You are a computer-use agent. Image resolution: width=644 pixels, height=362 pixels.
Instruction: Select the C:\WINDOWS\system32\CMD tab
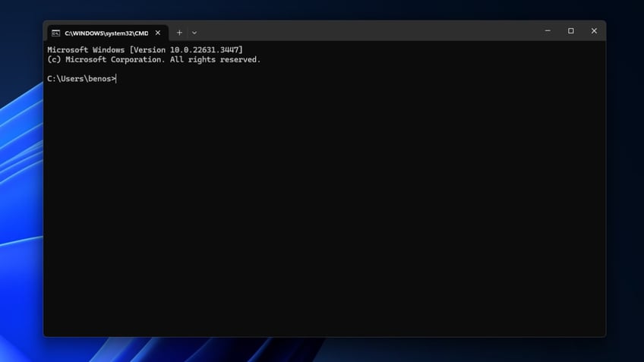[108, 33]
